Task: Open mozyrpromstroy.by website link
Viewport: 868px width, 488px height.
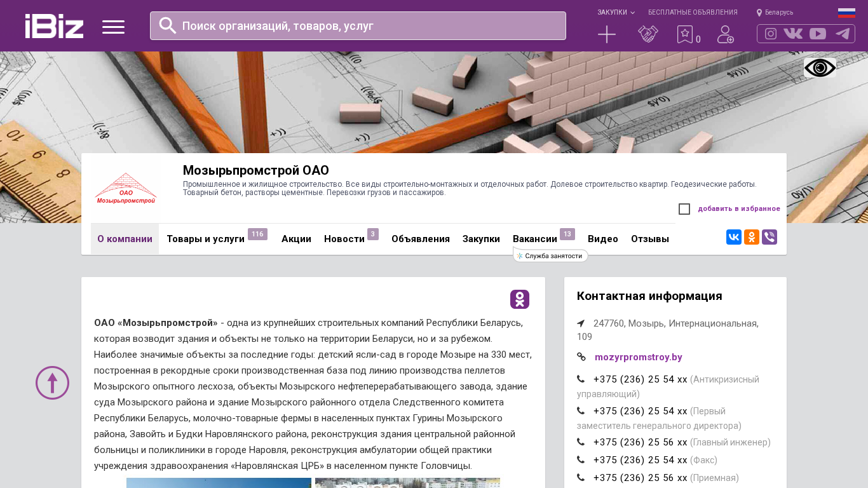Action: [639, 357]
